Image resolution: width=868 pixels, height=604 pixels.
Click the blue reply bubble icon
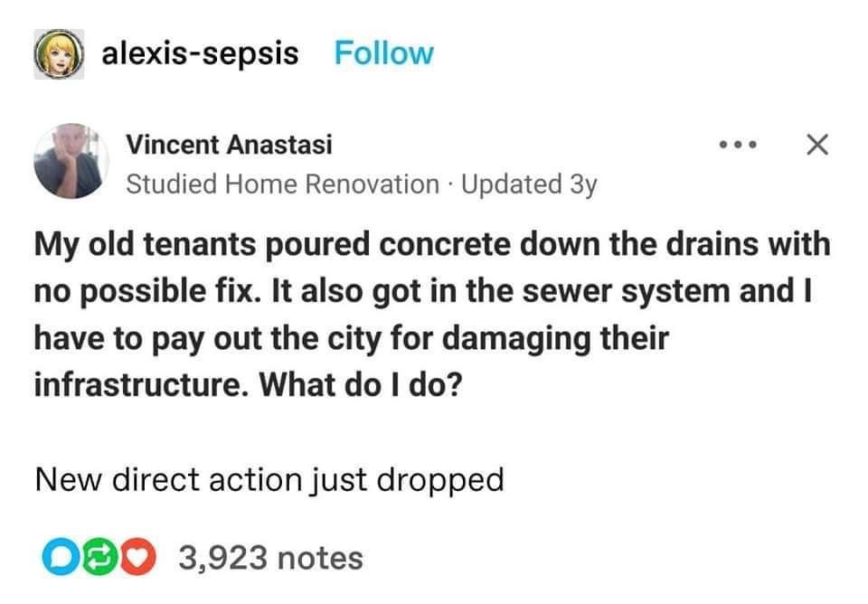55,559
